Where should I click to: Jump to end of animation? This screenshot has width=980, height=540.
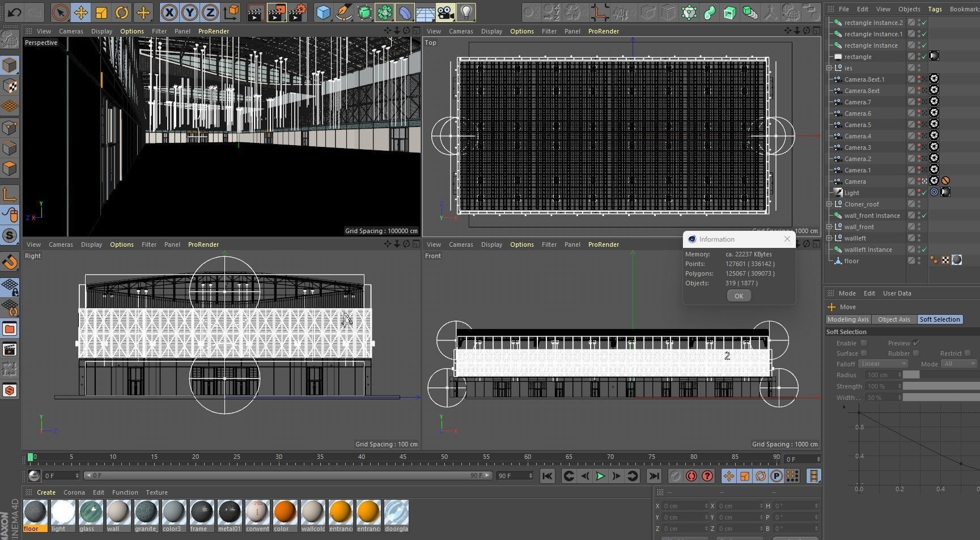pos(654,476)
